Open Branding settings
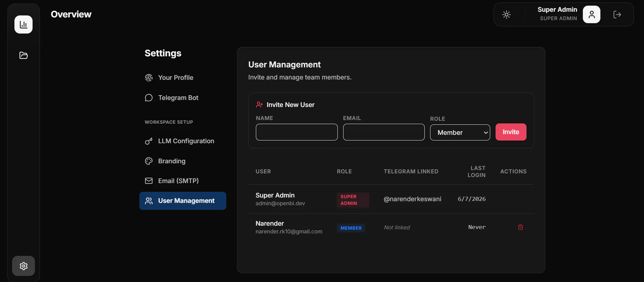 [183, 161]
